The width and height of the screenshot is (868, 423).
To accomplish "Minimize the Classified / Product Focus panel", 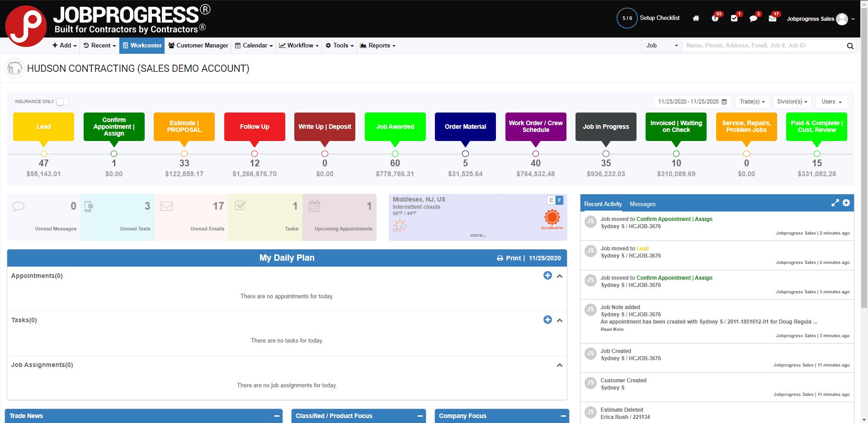I will coord(420,416).
